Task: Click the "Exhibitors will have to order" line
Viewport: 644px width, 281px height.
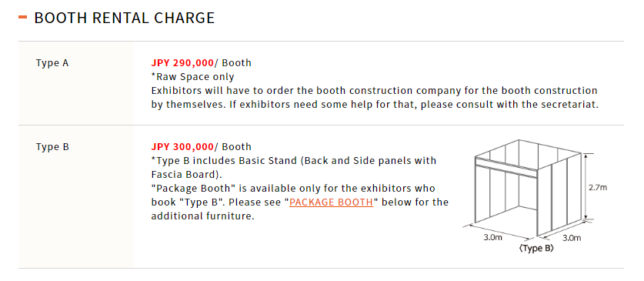Action: [374, 91]
